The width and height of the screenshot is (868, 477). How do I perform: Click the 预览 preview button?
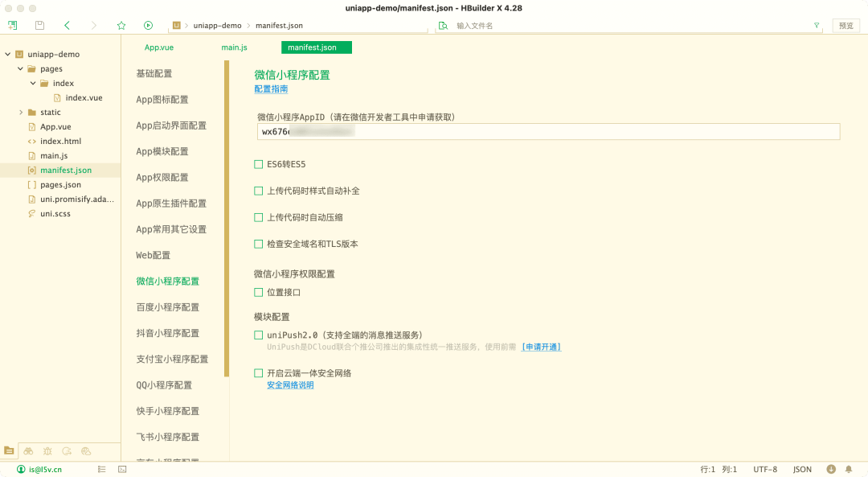pos(845,26)
